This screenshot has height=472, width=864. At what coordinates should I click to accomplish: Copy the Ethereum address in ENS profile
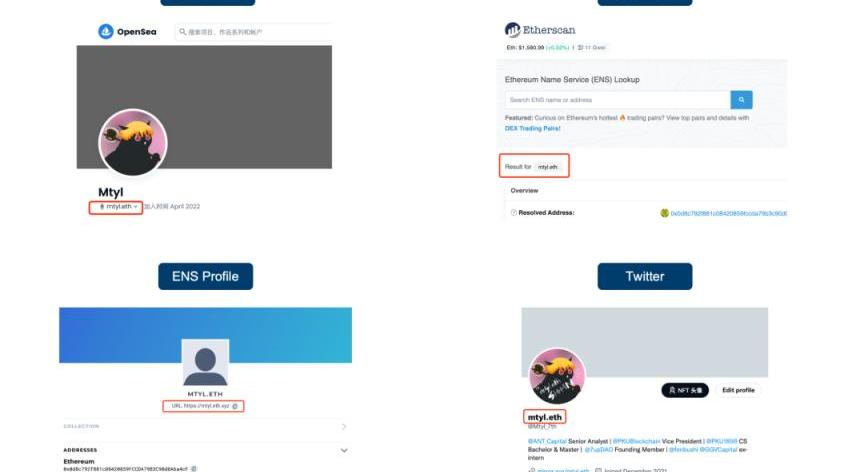tap(193, 469)
